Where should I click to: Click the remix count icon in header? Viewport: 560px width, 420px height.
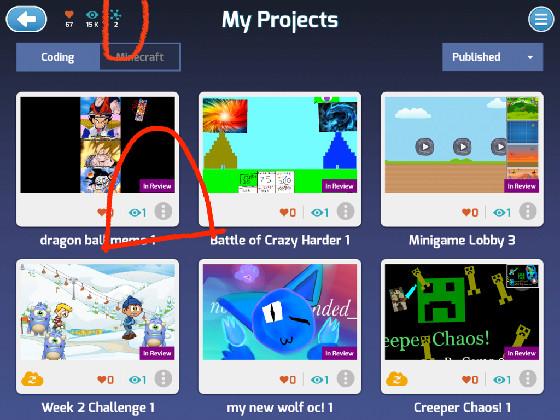(115, 15)
